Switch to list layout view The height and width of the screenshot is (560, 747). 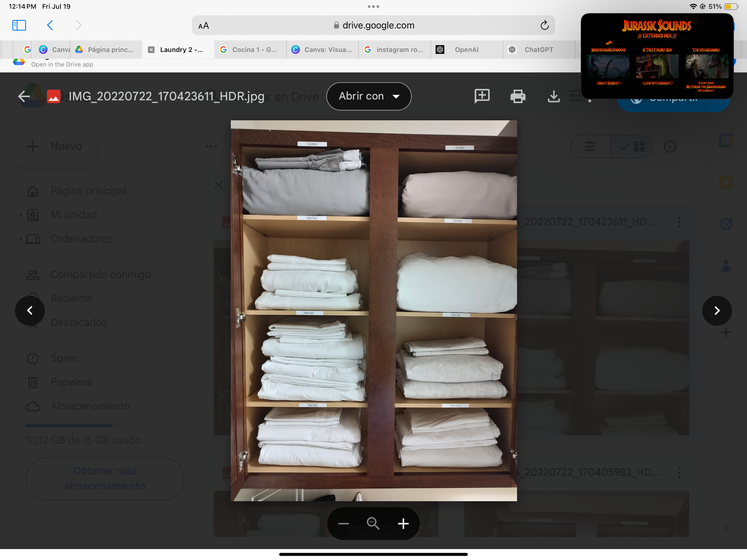tap(590, 146)
